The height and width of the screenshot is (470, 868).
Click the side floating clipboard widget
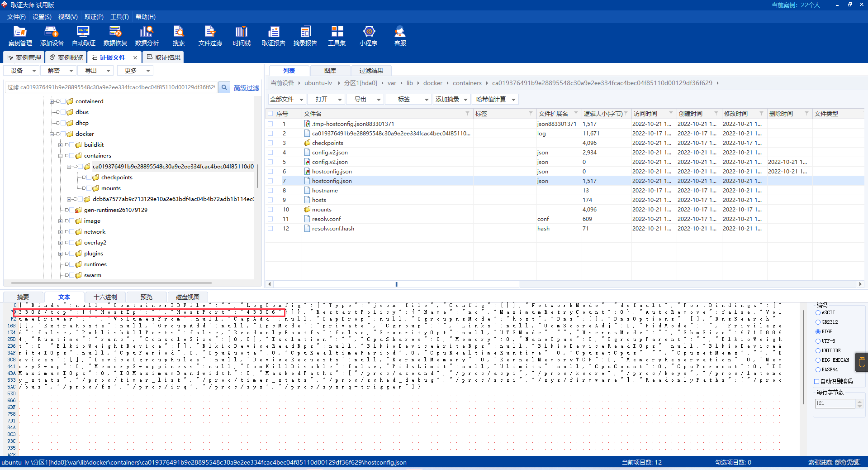(x=861, y=362)
